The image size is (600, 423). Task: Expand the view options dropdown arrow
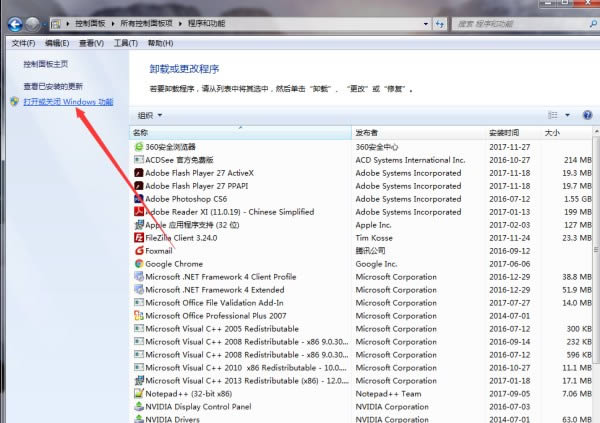567,115
